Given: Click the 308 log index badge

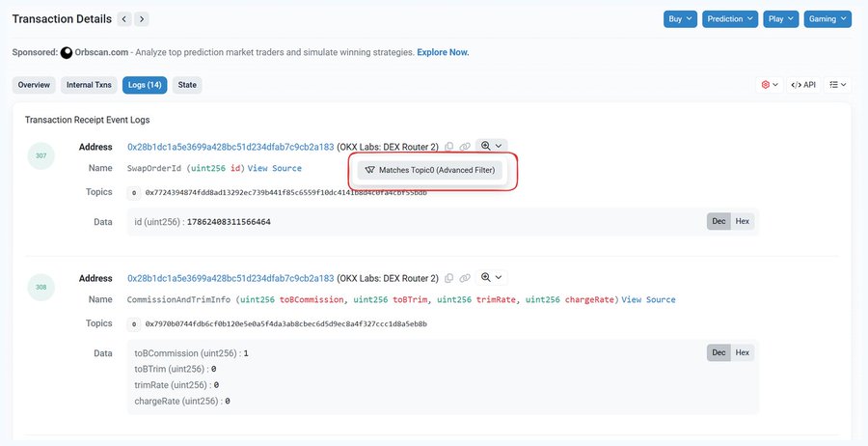Looking at the screenshot, I should 41,287.
